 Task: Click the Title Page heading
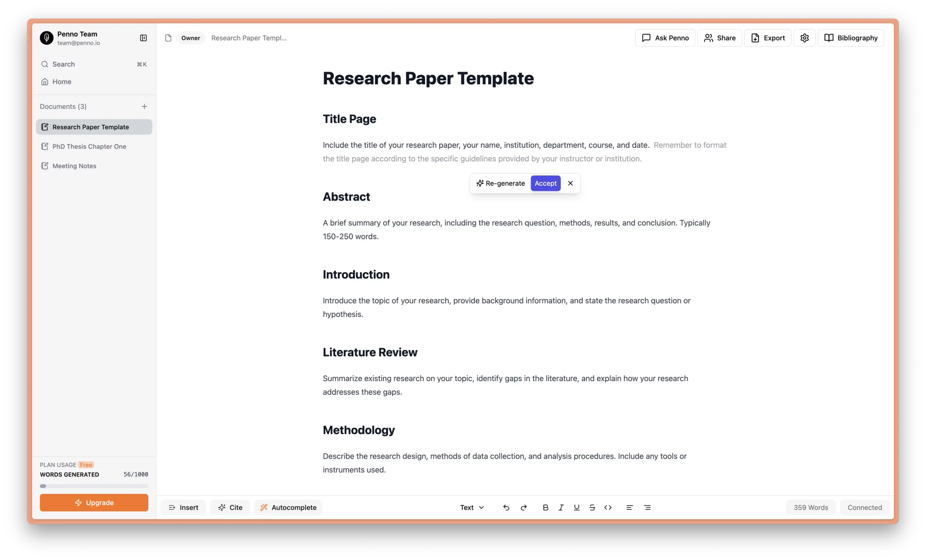349,119
